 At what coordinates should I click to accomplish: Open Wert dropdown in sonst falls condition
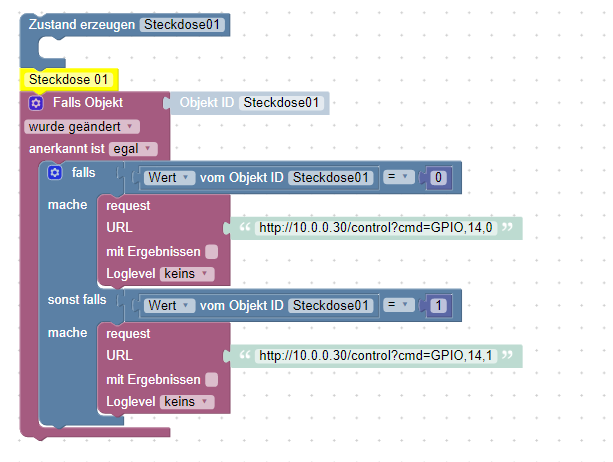(x=169, y=305)
